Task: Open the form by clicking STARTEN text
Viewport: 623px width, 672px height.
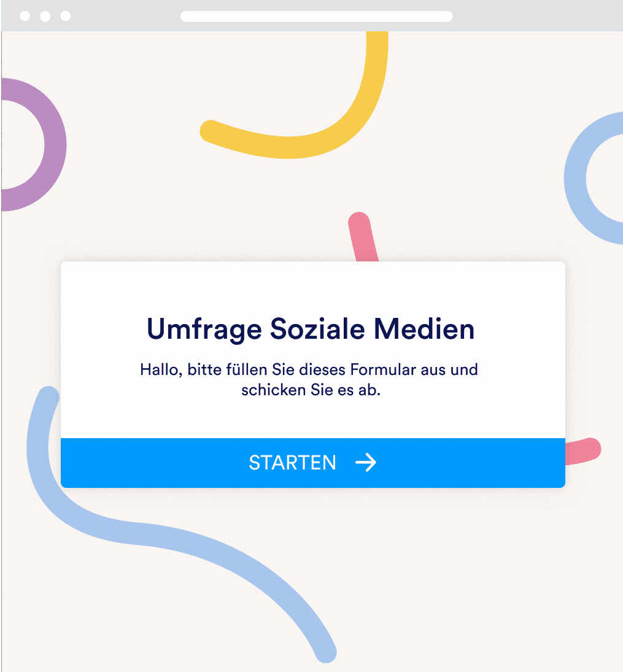Action: tap(293, 463)
